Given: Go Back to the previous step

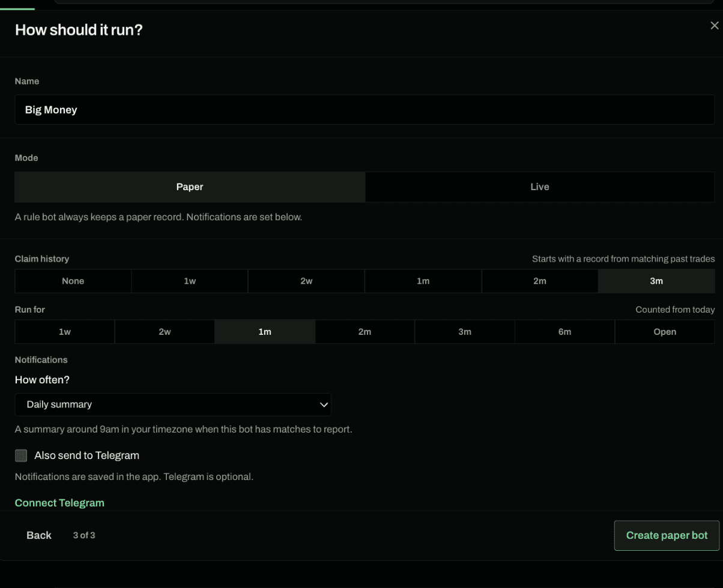Looking at the screenshot, I should point(39,535).
